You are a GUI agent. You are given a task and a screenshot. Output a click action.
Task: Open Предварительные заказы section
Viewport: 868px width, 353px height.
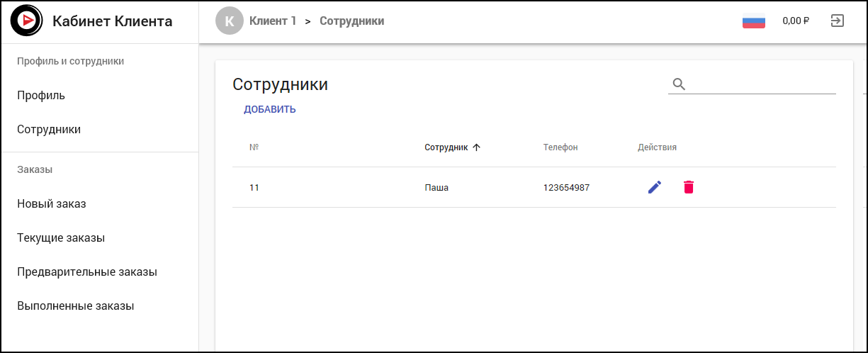pos(87,272)
